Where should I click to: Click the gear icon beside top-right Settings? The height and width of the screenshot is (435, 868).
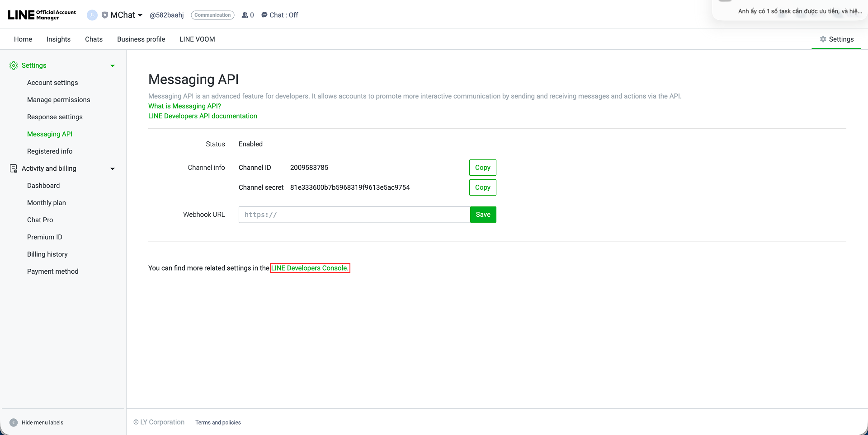823,39
